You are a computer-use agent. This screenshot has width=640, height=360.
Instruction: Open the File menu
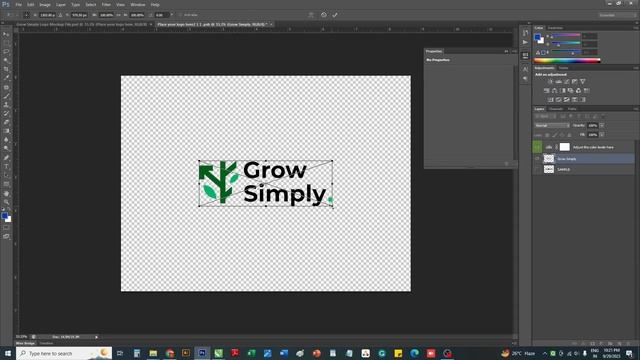point(18,4)
